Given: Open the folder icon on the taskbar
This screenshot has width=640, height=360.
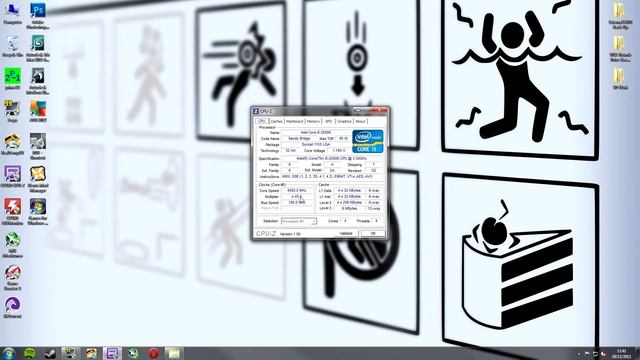Looking at the screenshot, I should (174, 353).
